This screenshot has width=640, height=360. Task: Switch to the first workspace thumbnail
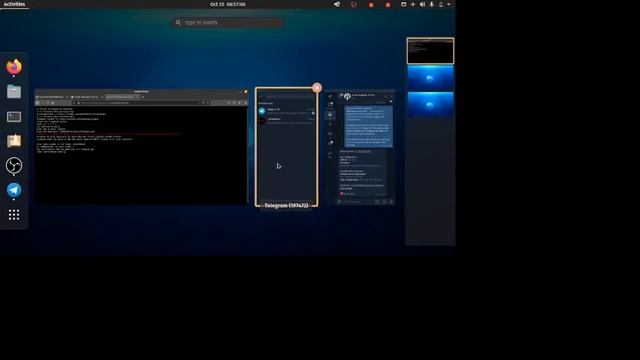[x=430, y=51]
